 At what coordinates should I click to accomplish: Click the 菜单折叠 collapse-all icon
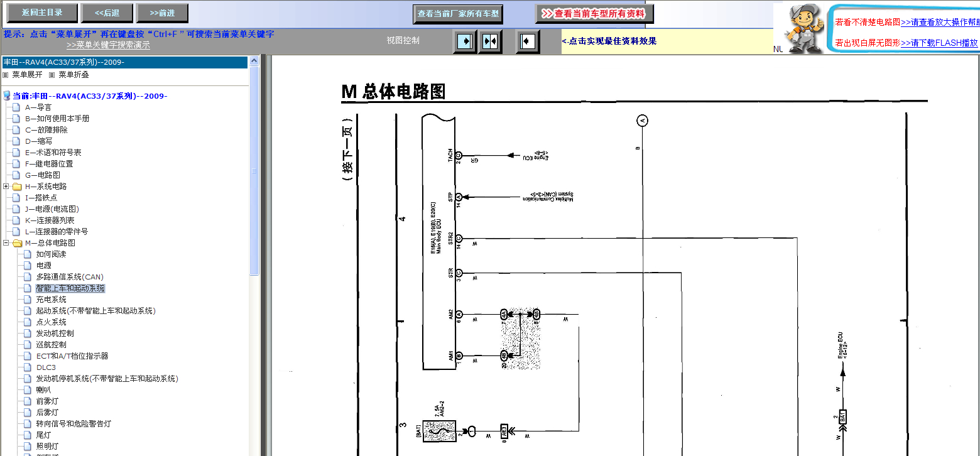coord(52,75)
